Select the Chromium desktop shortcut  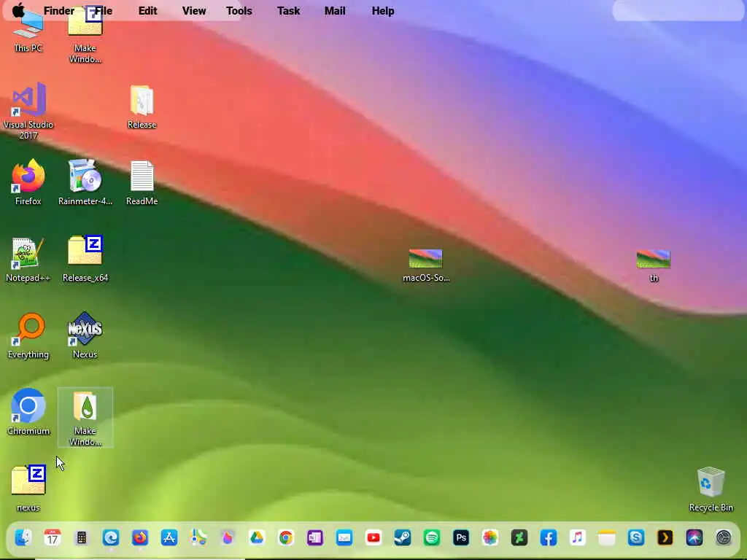pos(28,412)
